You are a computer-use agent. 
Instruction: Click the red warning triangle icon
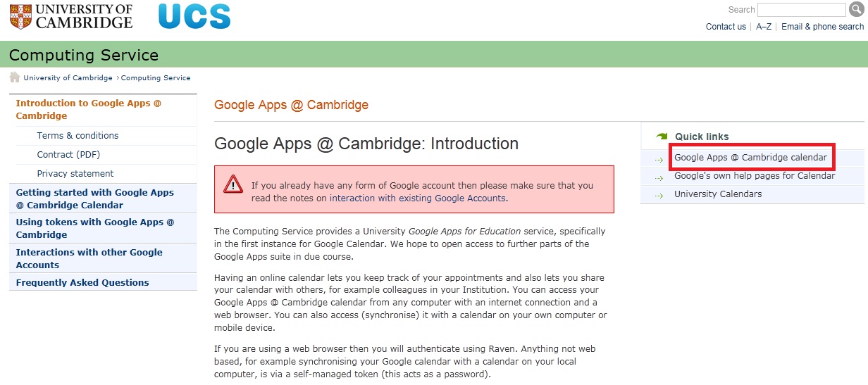click(233, 185)
